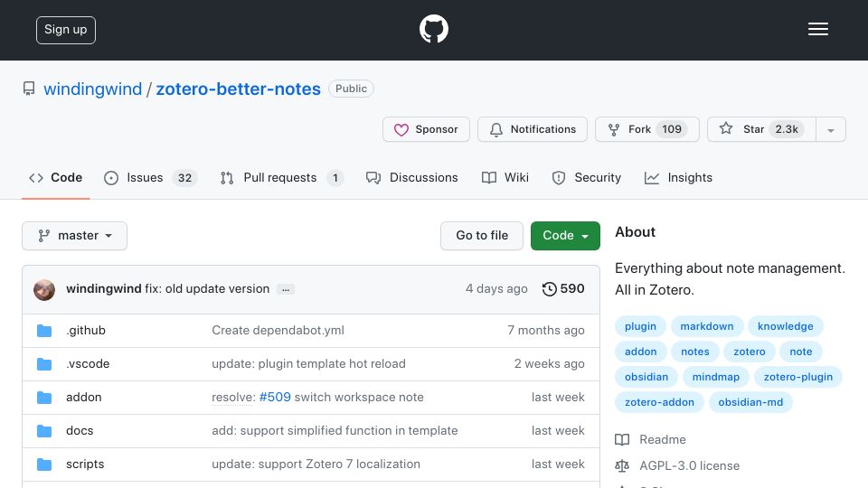Open 'update: plugin template hot reload' commit
This screenshot has height=488, width=868.
click(308, 364)
